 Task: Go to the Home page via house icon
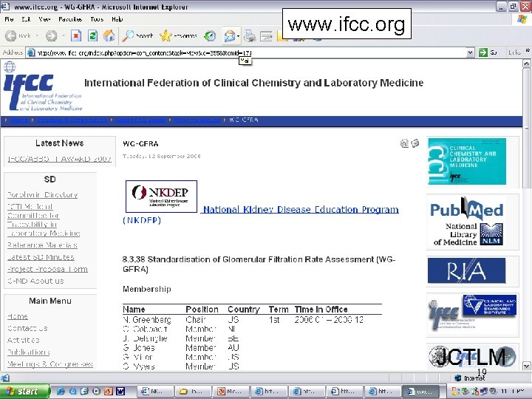point(109,35)
